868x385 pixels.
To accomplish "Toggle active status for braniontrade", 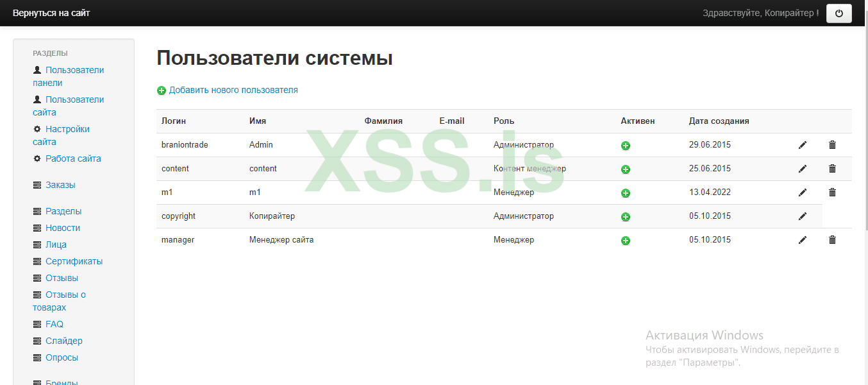I will point(626,146).
